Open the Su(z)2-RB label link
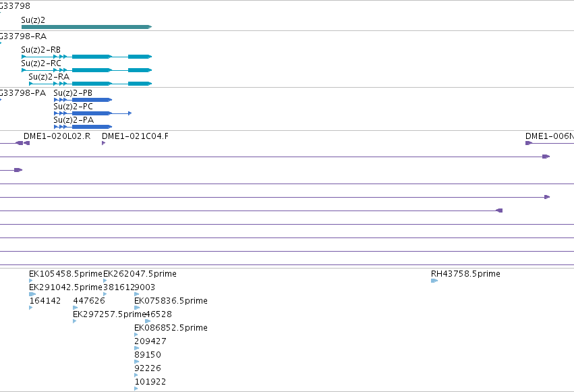The image size is (574, 392). (x=40, y=50)
